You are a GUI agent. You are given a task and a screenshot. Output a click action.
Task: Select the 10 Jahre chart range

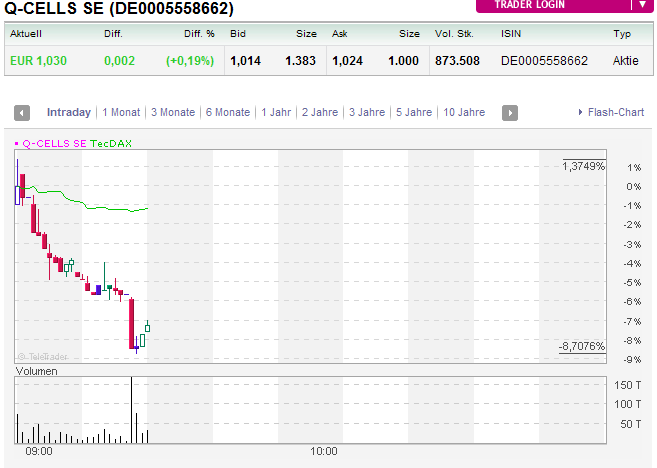click(464, 112)
